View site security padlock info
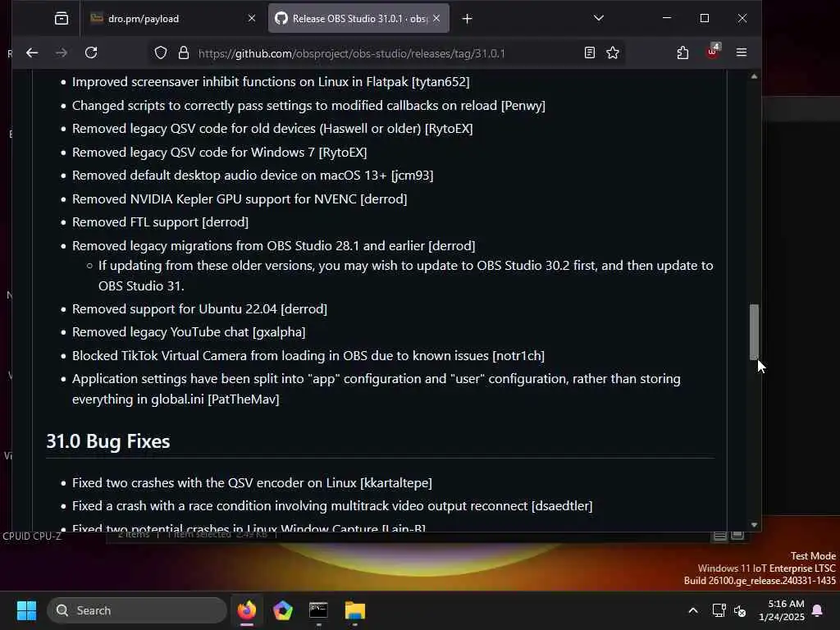Viewport: 840px width, 630px height. [184, 52]
